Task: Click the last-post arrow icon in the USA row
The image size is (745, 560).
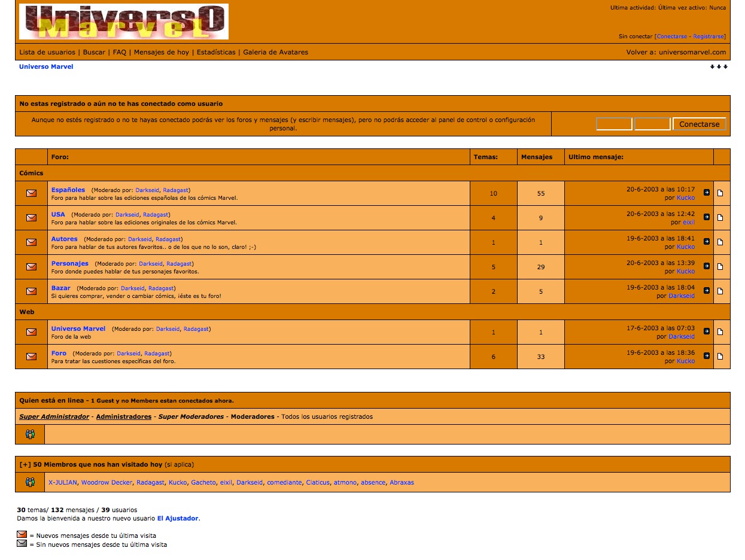Action: (706, 217)
